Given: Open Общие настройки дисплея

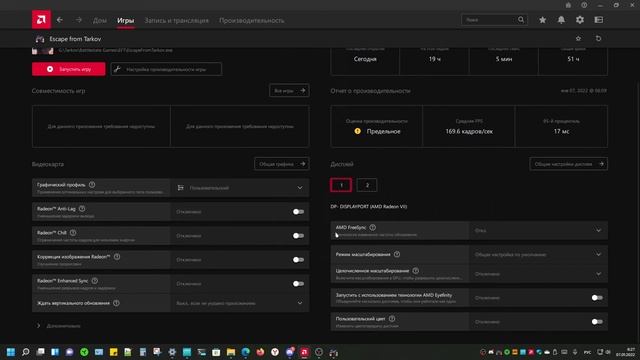Looking at the screenshot, I should 569,164.
